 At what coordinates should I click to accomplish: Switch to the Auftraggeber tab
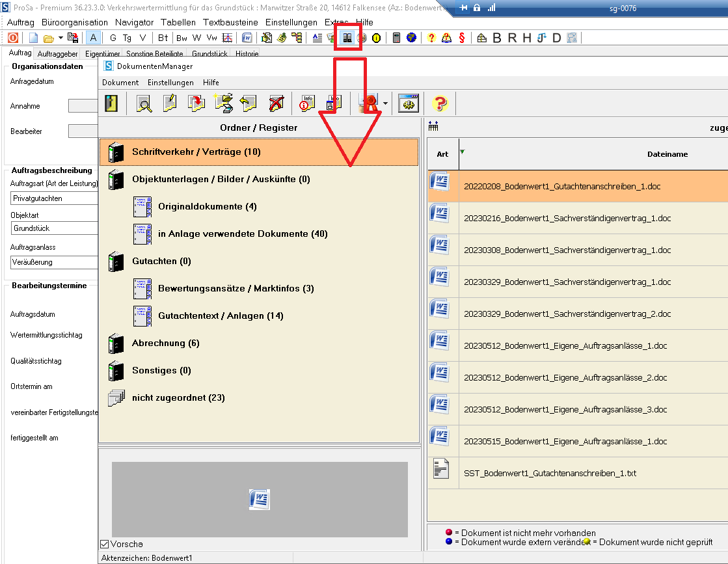[x=57, y=54]
